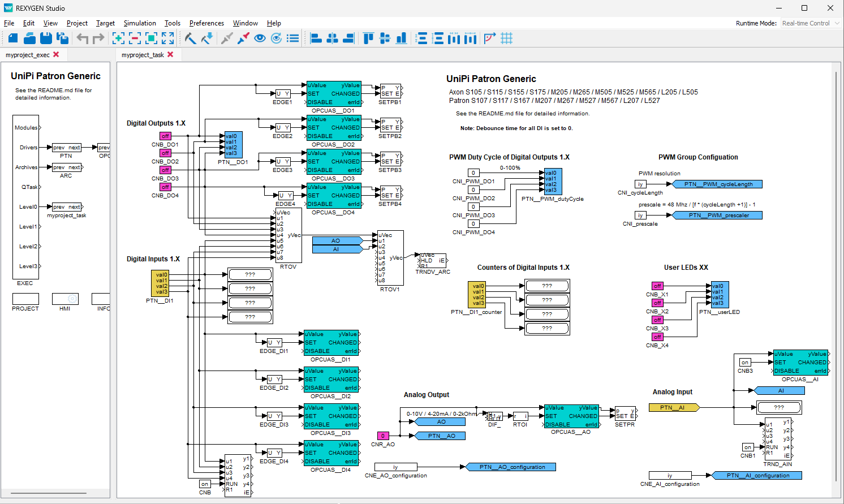
Task: Toggle the CNB3 on switch block
Action: pos(745,363)
